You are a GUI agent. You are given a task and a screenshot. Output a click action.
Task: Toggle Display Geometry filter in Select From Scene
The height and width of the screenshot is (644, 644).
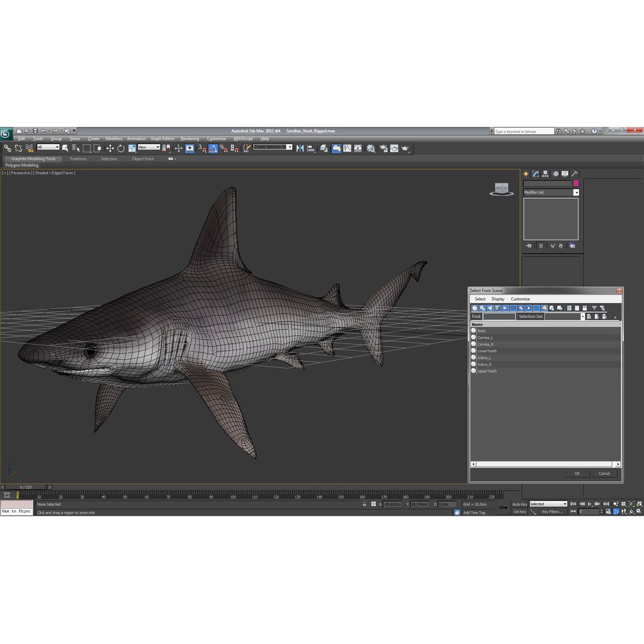(x=475, y=308)
